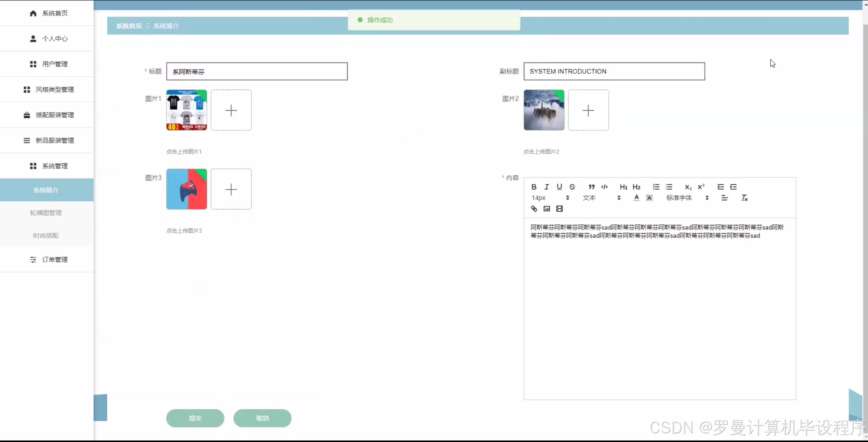Insert an image using the editor image icon
Image resolution: width=868 pixels, height=442 pixels.
coord(547,209)
